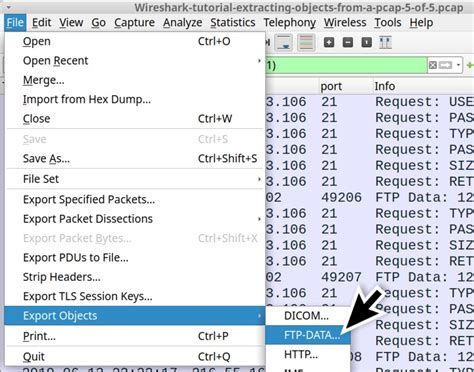474x372 pixels.
Task: Click the resize columns toolbar icon
Action: pyautogui.click(x=385, y=43)
